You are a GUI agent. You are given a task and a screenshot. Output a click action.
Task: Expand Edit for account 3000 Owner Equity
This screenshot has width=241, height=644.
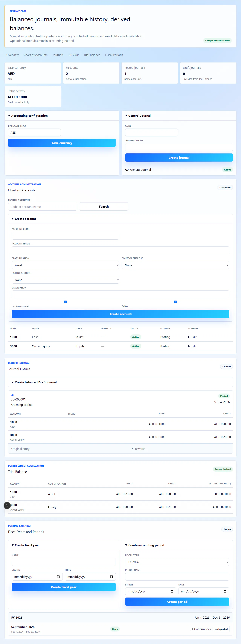192,346
